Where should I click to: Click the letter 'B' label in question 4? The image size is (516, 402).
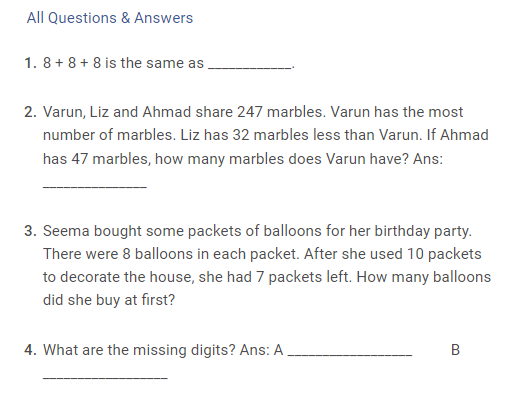click(455, 350)
